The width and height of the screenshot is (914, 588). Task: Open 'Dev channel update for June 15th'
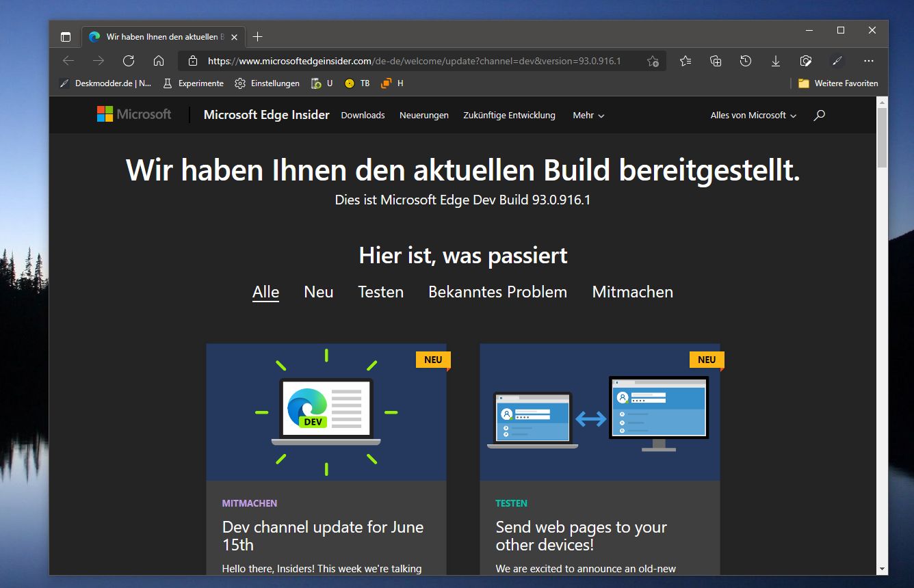[x=323, y=536]
